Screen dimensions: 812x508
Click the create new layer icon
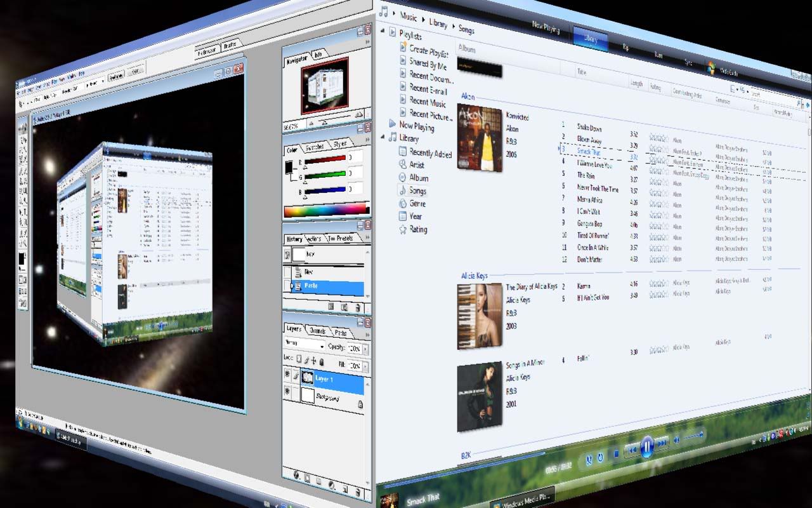point(345,489)
